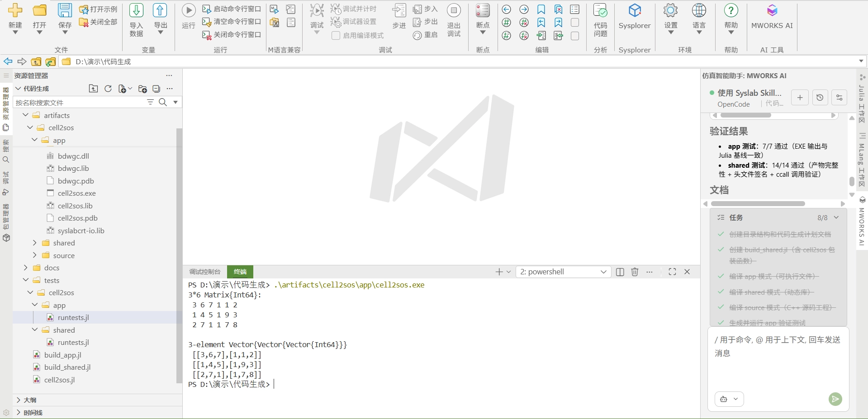
Task: Click the search magnifier in file search box
Action: 163,102
